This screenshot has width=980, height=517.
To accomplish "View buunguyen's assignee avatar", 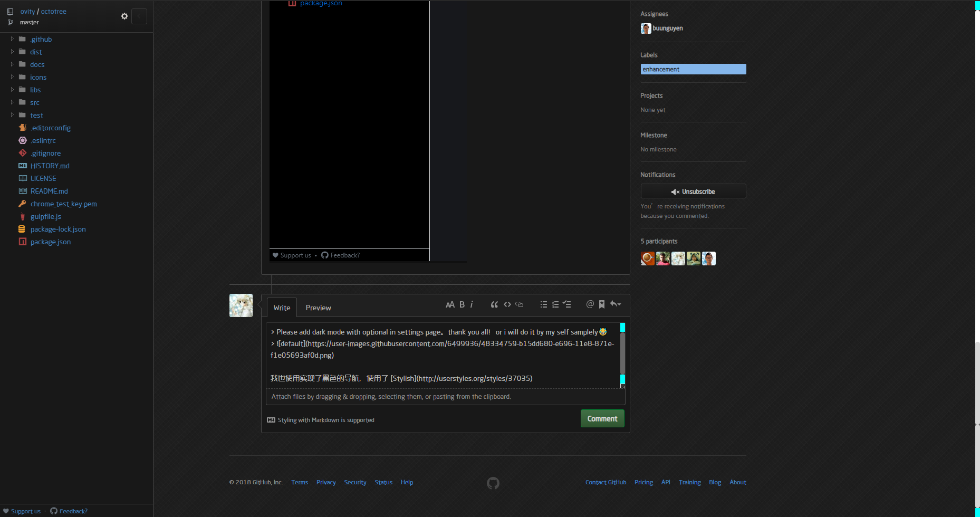I will tap(646, 28).
